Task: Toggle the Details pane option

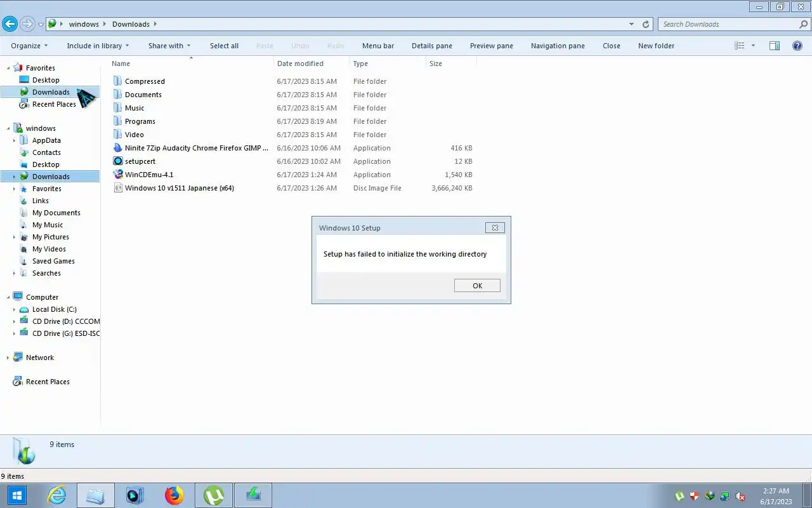Action: 432,46
